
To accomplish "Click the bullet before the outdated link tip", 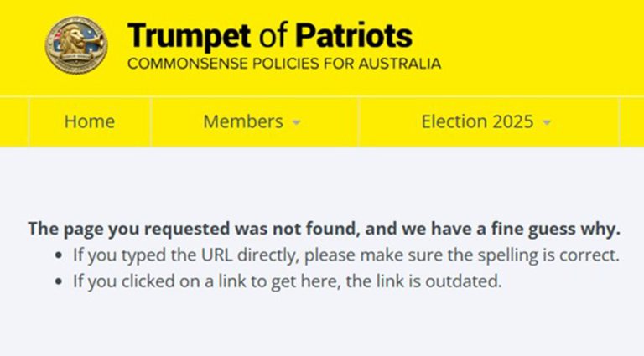I will pos(58,282).
